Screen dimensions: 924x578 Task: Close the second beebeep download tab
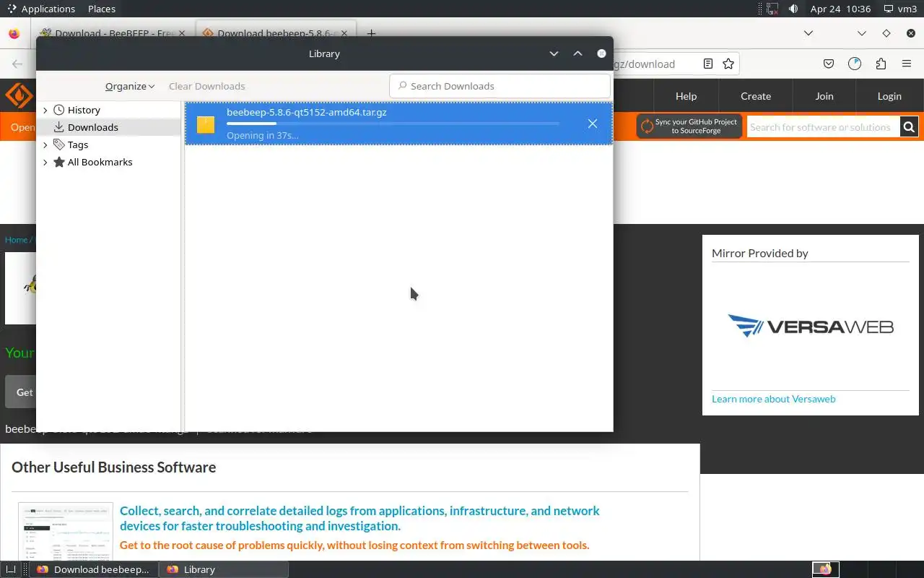[x=344, y=33]
